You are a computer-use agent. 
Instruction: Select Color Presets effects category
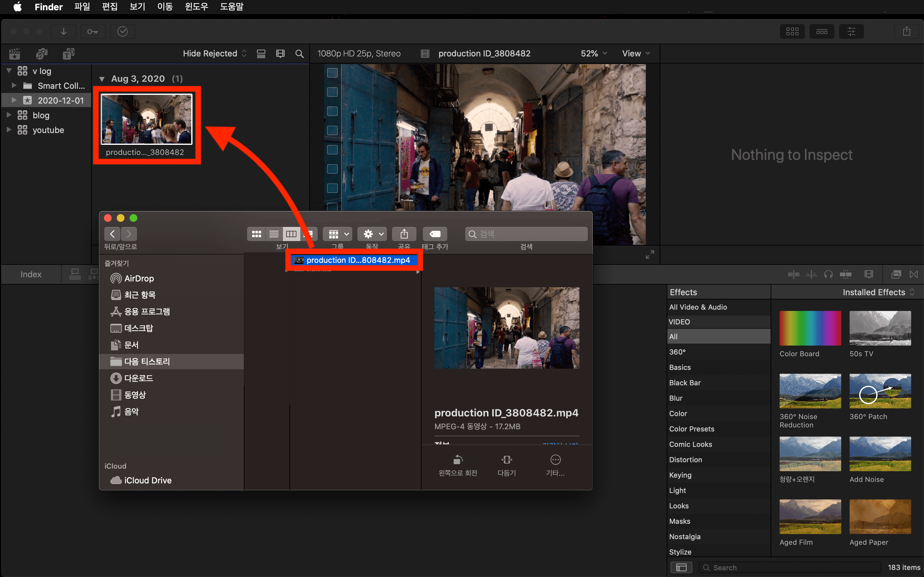coord(691,429)
